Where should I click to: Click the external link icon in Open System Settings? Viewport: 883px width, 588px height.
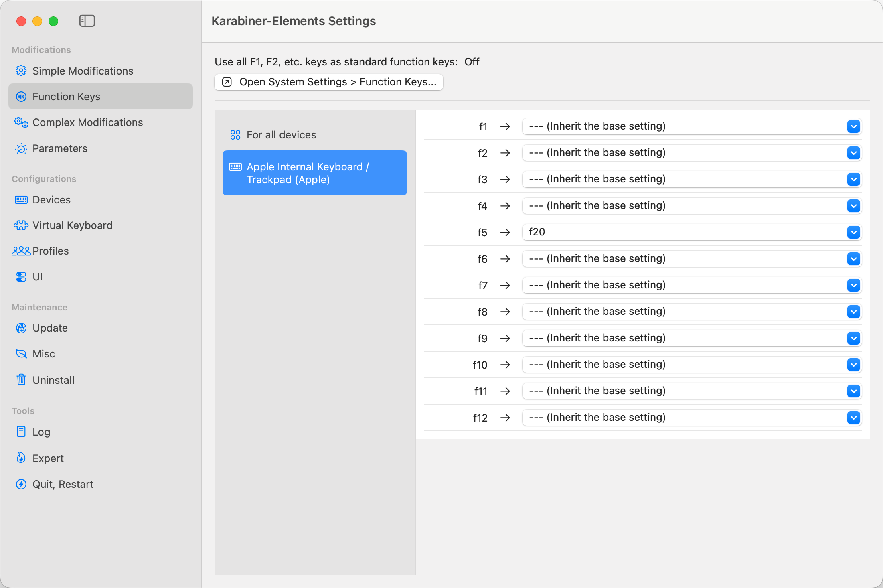[x=227, y=82]
